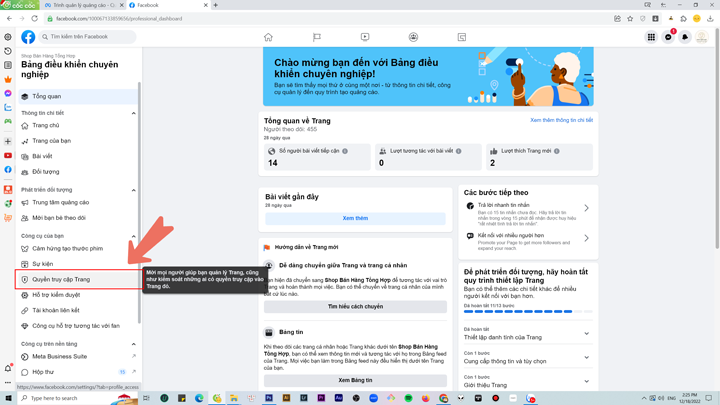Bookmark this page with the star icon
Viewport: 720px width, 405px height.
[630, 18]
